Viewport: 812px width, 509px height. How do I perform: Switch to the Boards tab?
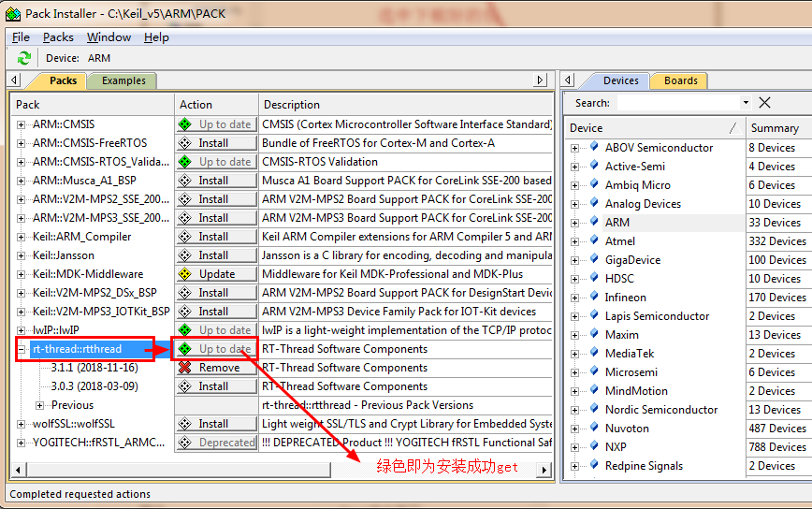(680, 80)
